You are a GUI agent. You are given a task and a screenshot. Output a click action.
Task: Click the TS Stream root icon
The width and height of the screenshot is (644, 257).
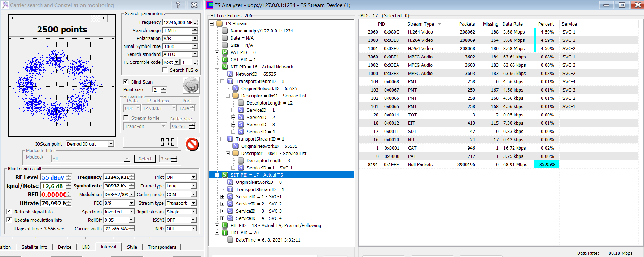coord(219,23)
